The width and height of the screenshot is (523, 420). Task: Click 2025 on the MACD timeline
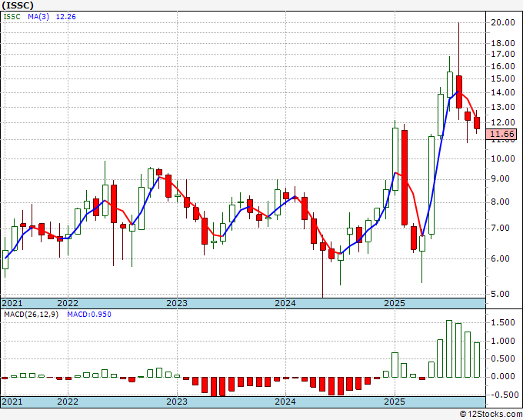point(395,402)
